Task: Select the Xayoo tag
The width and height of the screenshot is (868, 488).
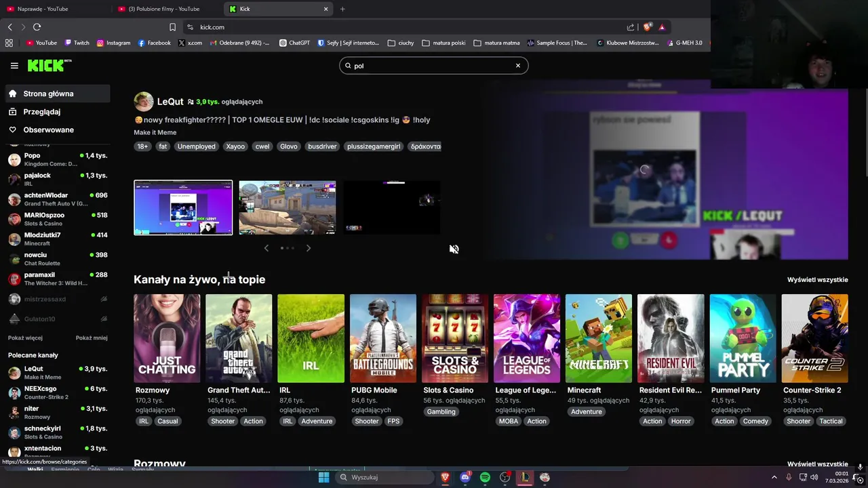Action: click(235, 146)
